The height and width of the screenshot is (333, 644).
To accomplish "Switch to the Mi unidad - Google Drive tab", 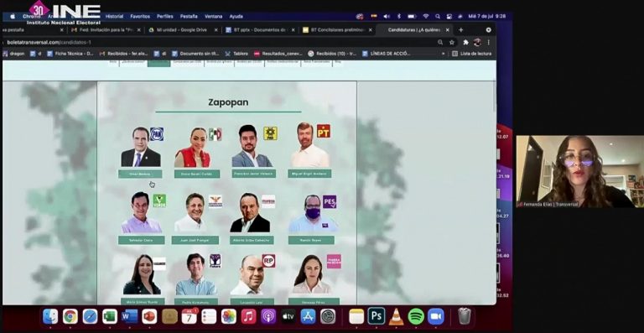I will (x=184, y=30).
